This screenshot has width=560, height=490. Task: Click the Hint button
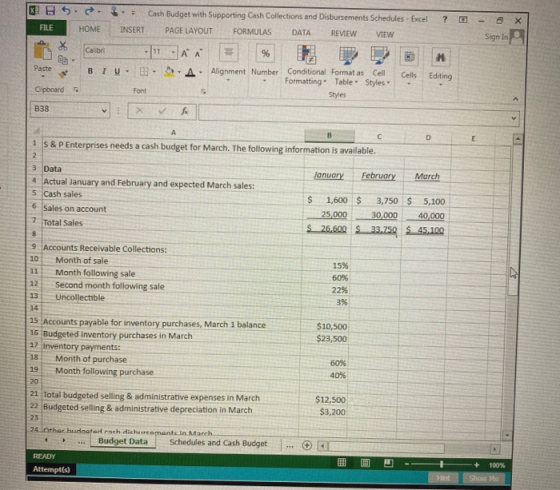tap(443, 478)
